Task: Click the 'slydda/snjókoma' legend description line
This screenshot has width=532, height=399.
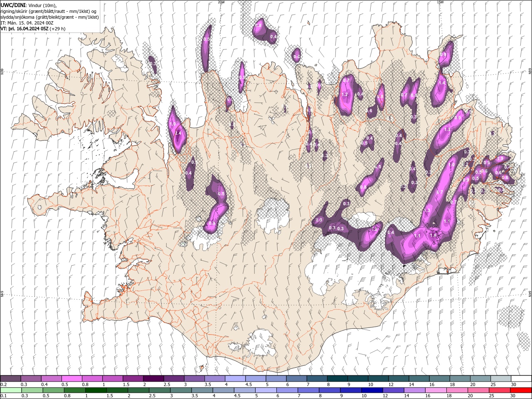Action: click(x=50, y=17)
